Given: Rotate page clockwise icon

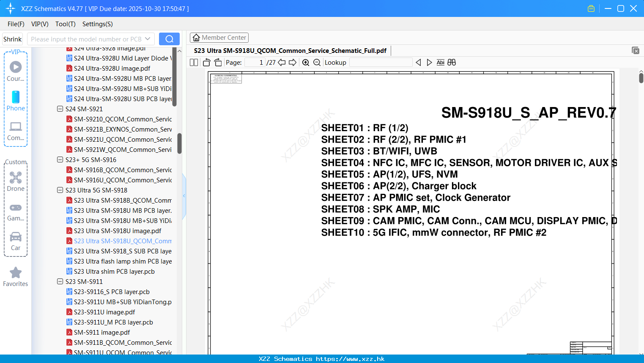Looking at the screenshot, I should (218, 63).
